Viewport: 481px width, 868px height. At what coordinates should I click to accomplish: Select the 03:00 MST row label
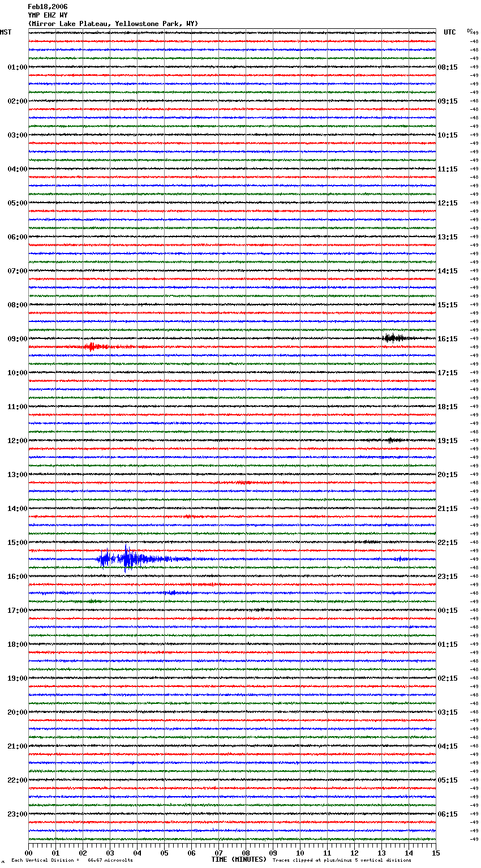point(17,135)
